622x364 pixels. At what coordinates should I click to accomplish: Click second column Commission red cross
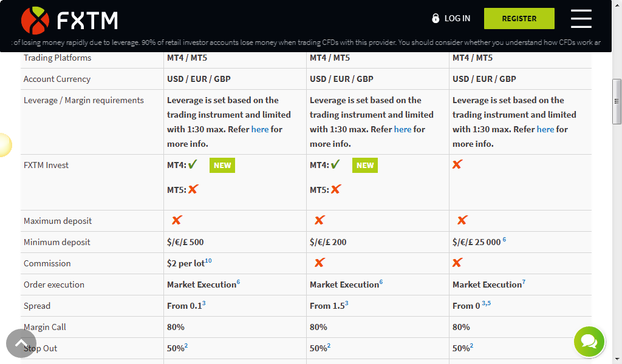pyautogui.click(x=320, y=263)
